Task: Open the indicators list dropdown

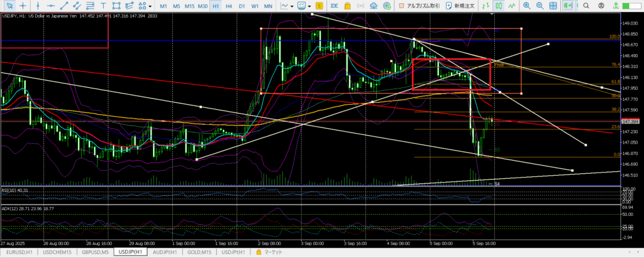Action: (x=292, y=6)
